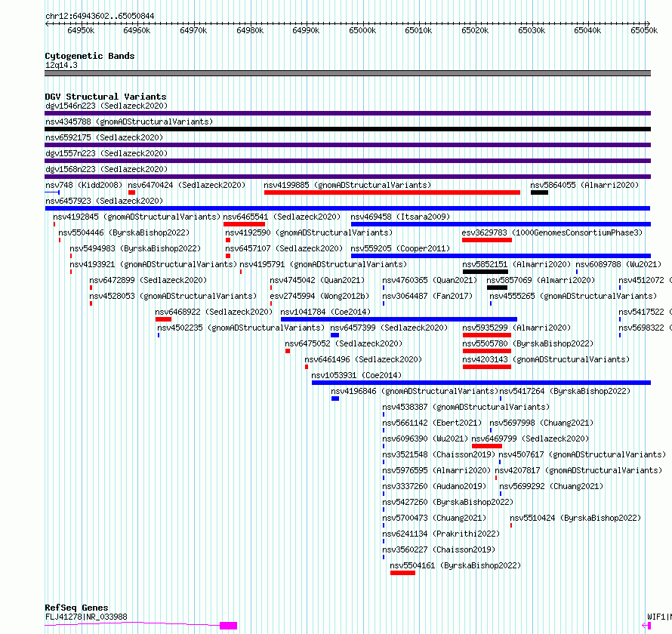Click the 65040k ruler tick label

[x=587, y=30]
